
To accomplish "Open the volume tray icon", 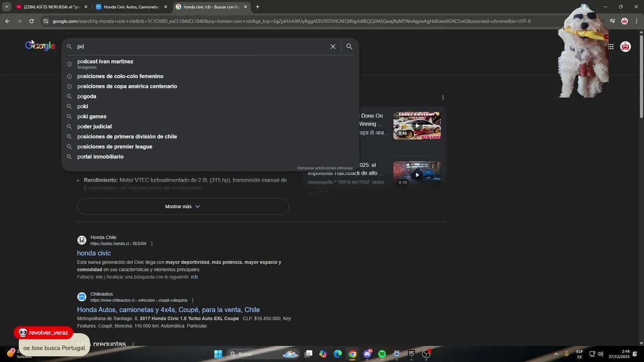I will pyautogui.click(x=600, y=354).
